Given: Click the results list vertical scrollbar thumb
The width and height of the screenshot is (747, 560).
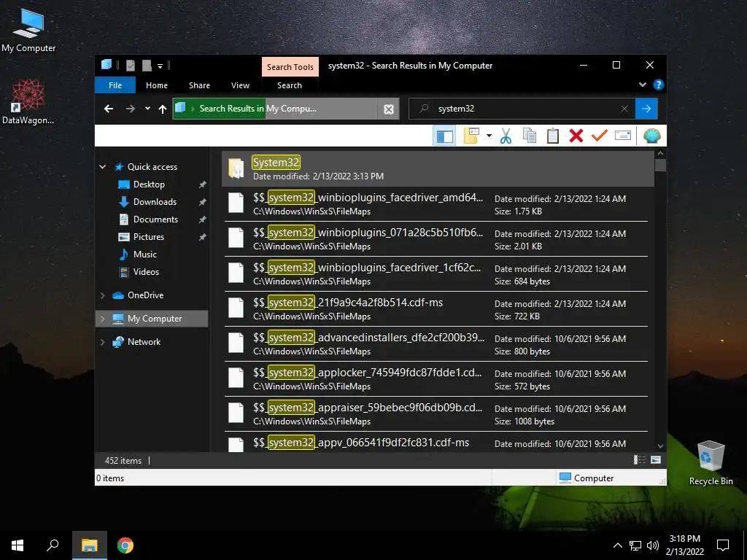Looking at the screenshot, I should (x=660, y=166).
